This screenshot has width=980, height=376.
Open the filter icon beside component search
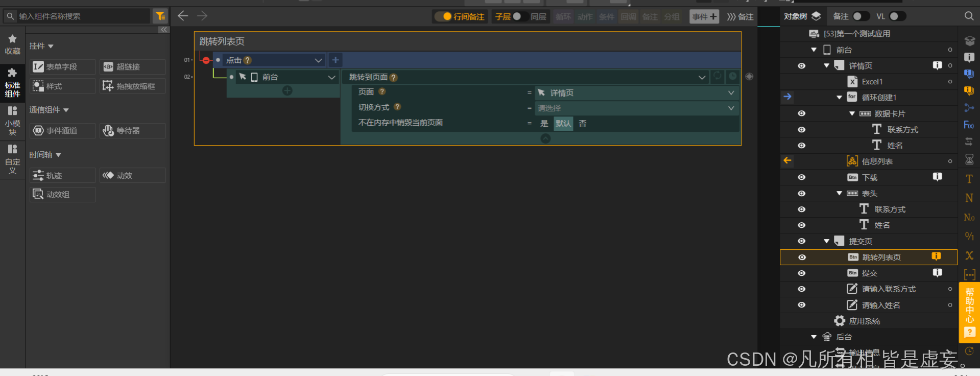point(160,16)
